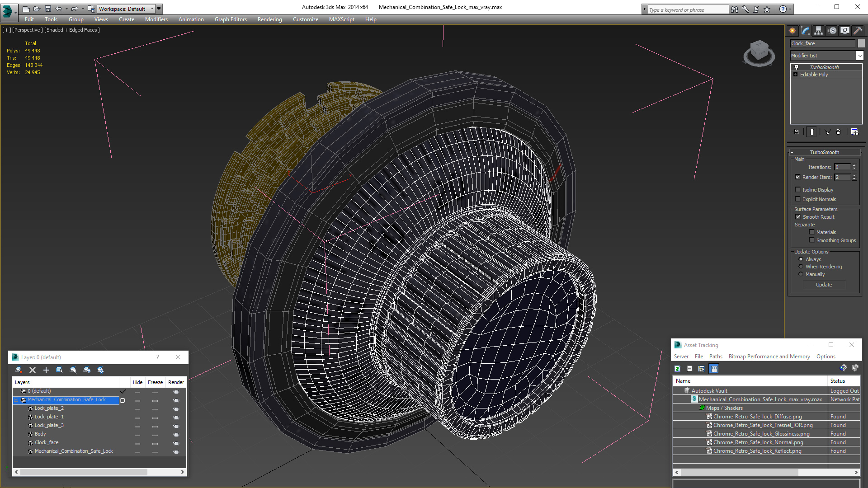Image resolution: width=868 pixels, height=488 pixels.
Task: Open the Modifiers menu
Action: coord(156,19)
